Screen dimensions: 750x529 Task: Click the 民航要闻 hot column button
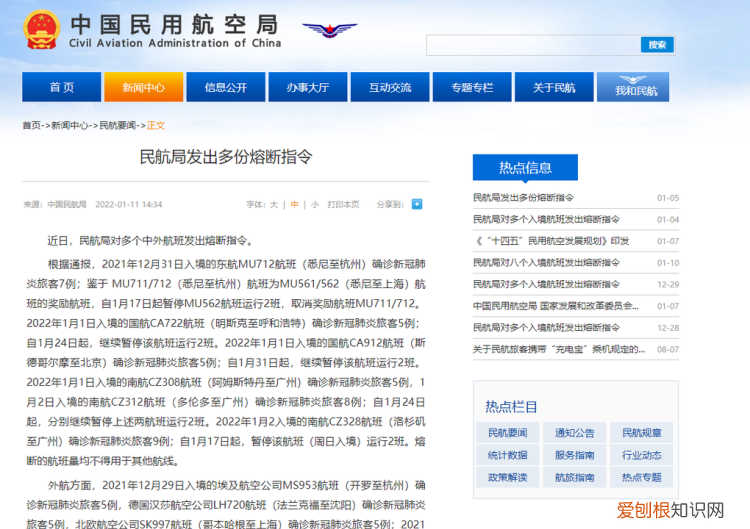(507, 433)
